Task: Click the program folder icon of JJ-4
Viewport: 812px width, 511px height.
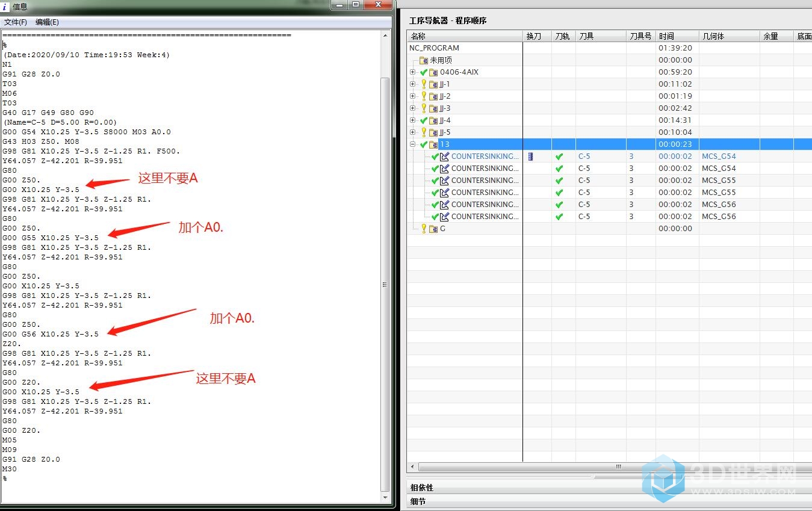Action: tap(433, 120)
